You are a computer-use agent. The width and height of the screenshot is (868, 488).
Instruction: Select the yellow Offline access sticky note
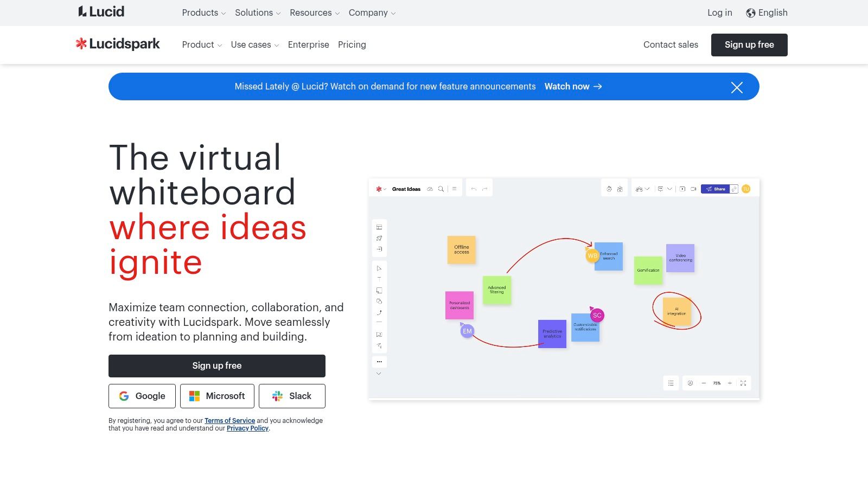click(461, 249)
